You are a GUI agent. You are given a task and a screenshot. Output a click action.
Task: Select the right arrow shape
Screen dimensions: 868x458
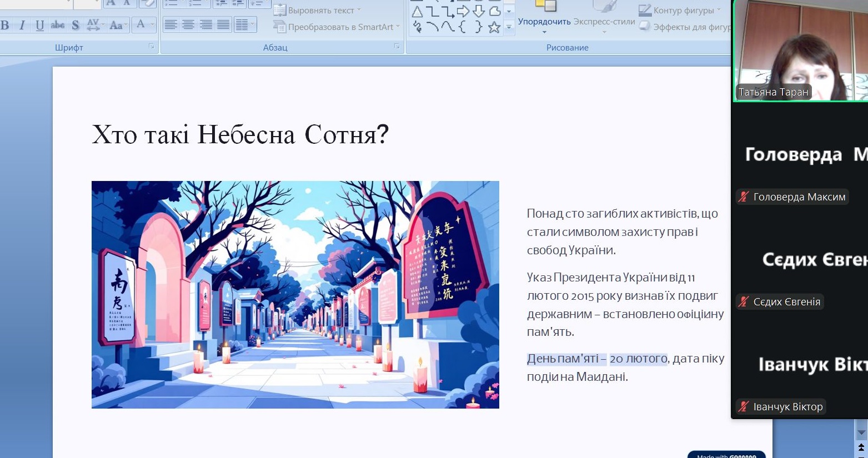click(463, 11)
